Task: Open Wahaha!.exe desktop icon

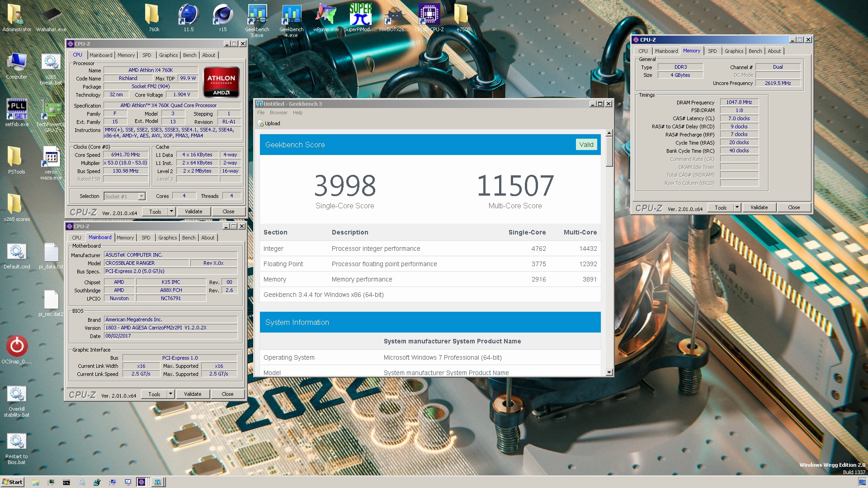Action: click(x=51, y=18)
